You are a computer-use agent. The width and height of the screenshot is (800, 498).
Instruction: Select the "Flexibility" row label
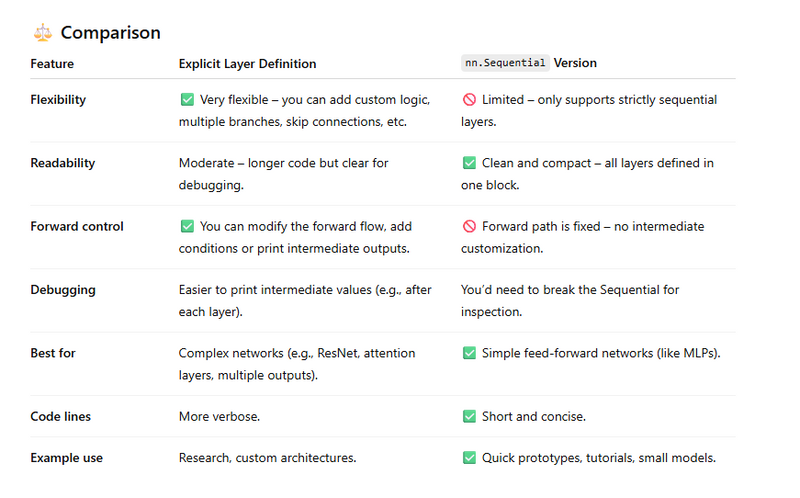58,100
